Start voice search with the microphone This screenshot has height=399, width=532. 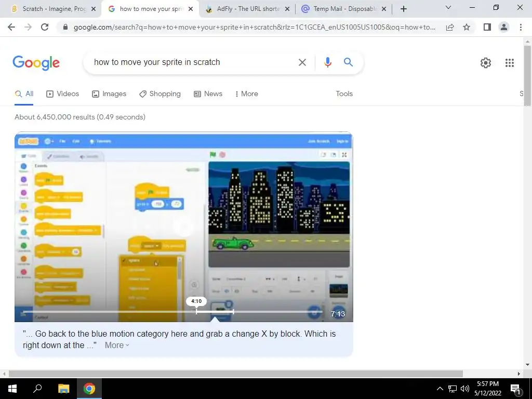tap(327, 62)
